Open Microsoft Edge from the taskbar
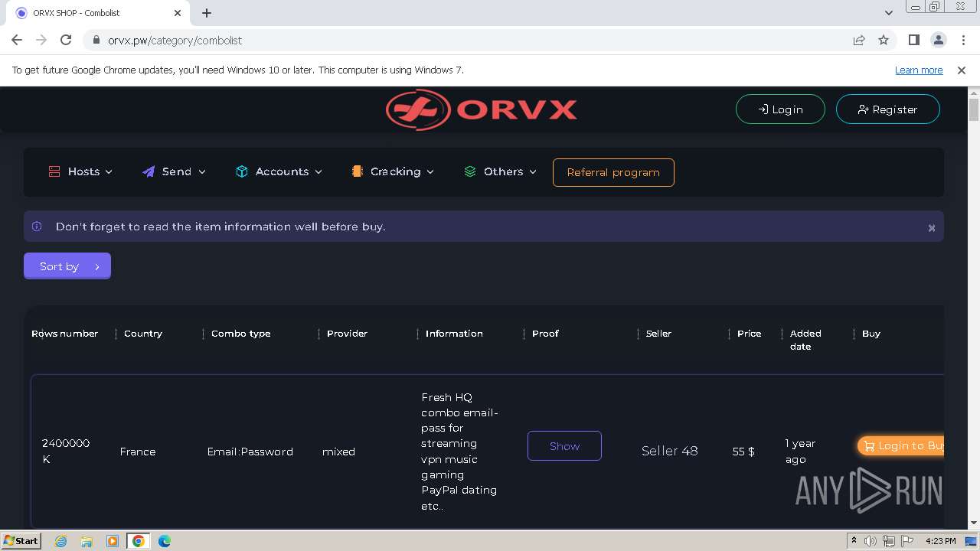Image resolution: width=980 pixels, height=551 pixels. point(165,541)
